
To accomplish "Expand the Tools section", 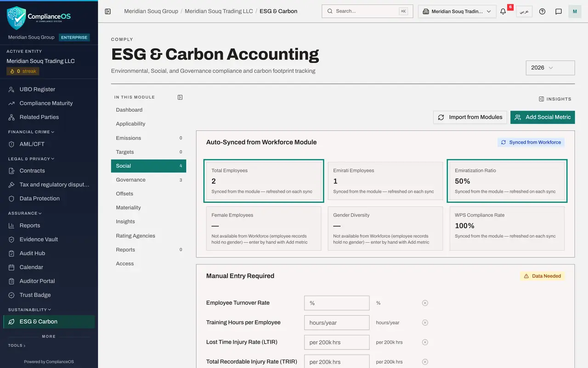I will coord(17,345).
